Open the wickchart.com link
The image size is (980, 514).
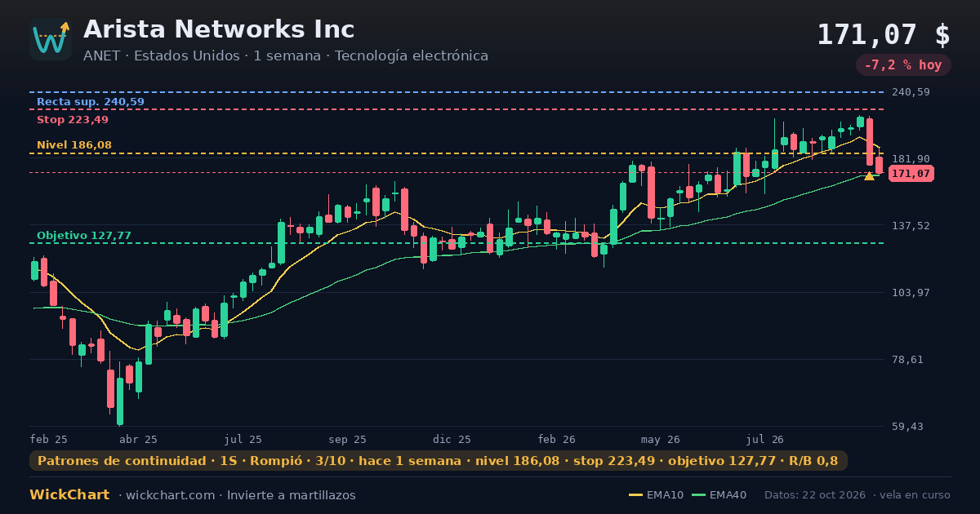pos(171,495)
